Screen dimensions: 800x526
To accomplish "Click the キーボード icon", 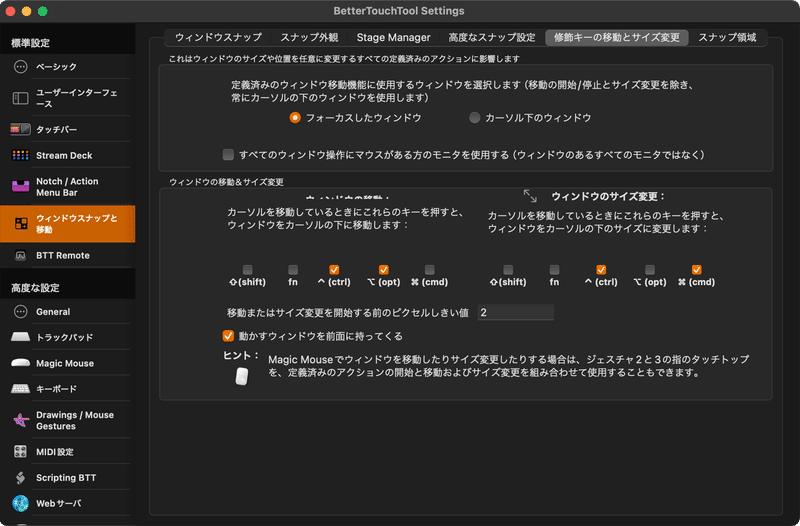I will tap(20, 389).
